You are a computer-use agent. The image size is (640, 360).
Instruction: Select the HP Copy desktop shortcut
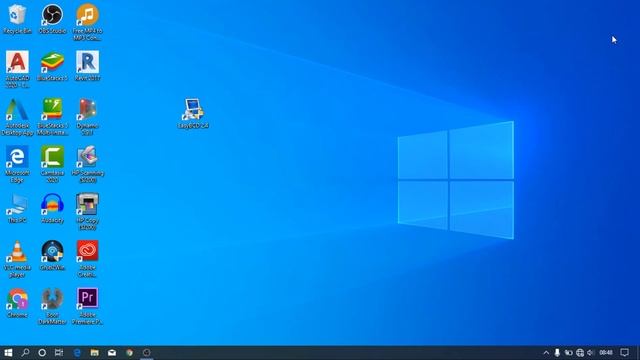87,211
